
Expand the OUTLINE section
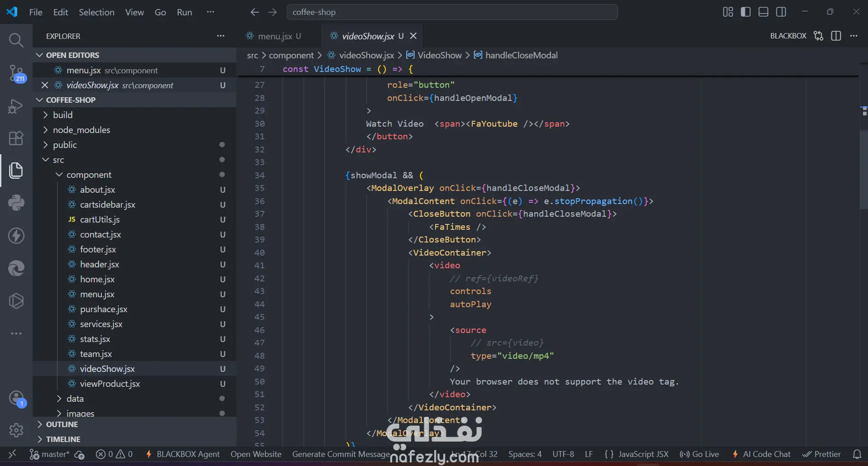(x=134, y=424)
